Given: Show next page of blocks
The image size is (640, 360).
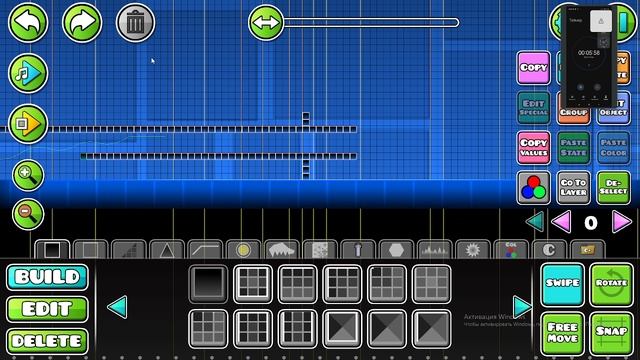Looking at the screenshot, I should click(522, 307).
